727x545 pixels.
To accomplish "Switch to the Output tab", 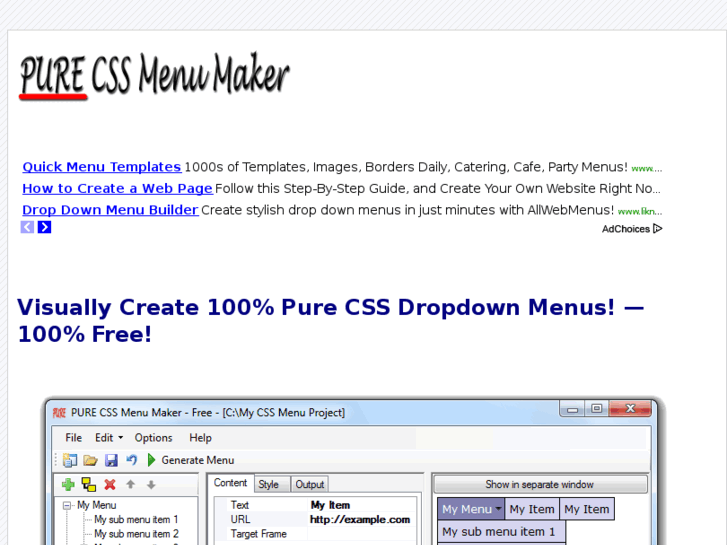I will tap(310, 484).
